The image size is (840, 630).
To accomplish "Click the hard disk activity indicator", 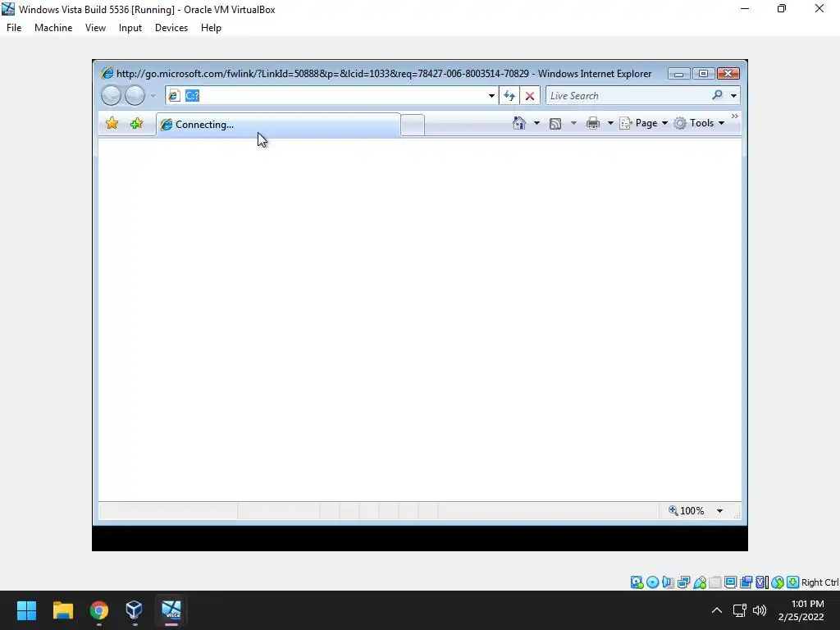I will click(x=637, y=582).
